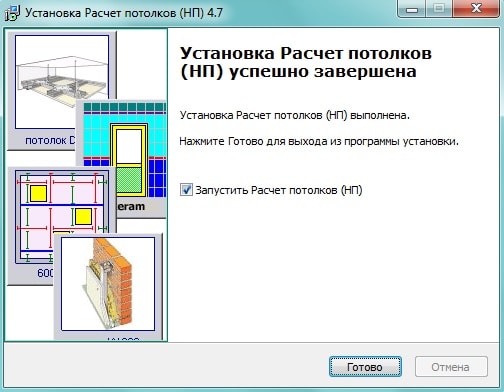
Task: Click the heading 'успешно завершена' text
Action: coord(323,72)
